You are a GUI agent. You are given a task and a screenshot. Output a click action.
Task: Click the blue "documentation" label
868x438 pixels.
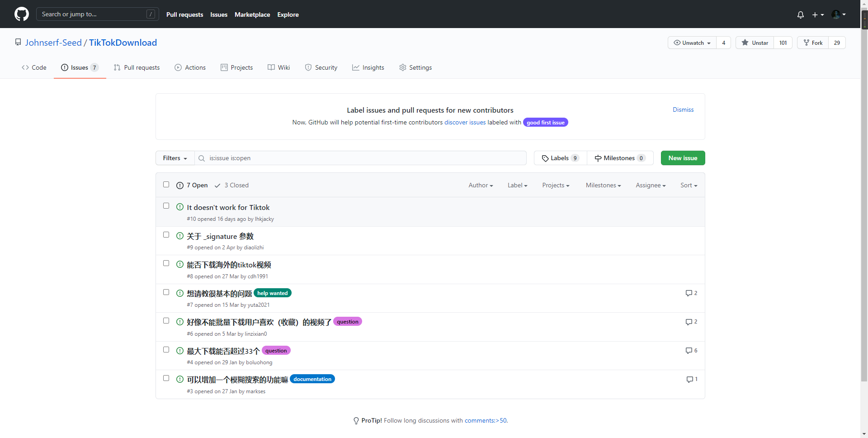(312, 379)
